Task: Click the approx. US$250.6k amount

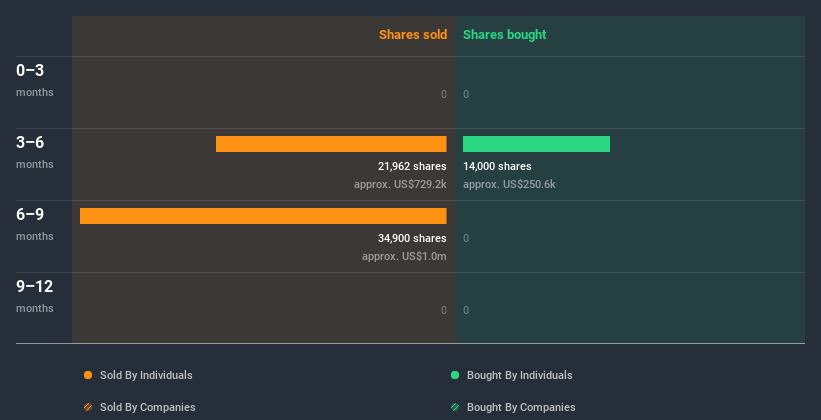Action: [x=509, y=184]
